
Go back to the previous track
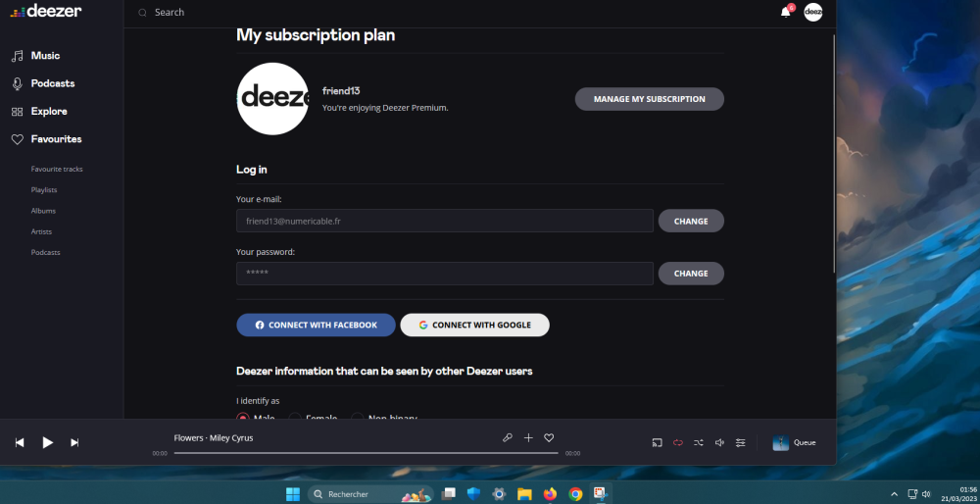(x=20, y=442)
